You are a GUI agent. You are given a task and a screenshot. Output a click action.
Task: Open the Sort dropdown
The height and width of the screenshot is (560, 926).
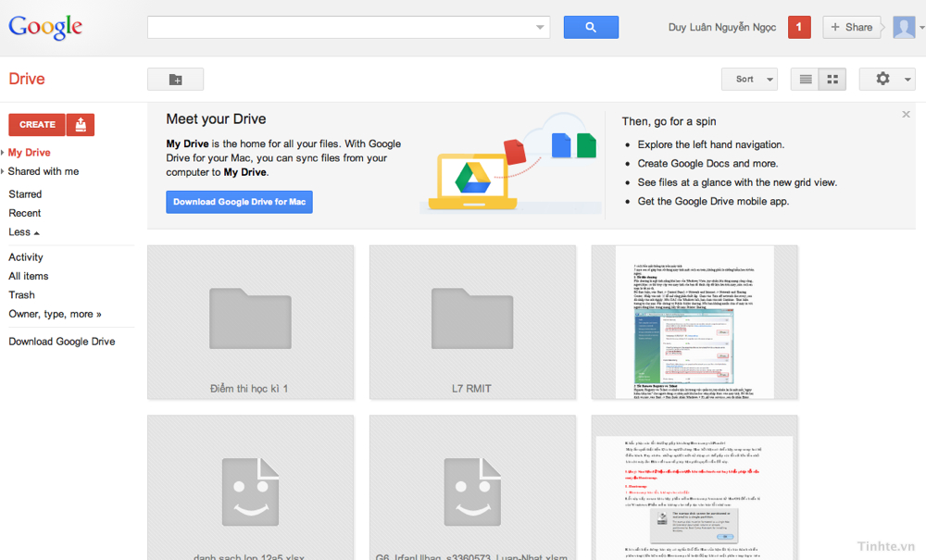749,79
